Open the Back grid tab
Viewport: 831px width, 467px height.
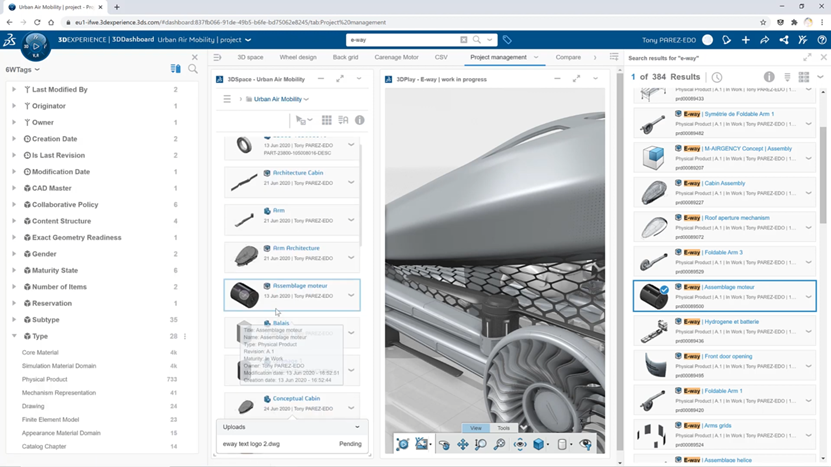(x=346, y=57)
